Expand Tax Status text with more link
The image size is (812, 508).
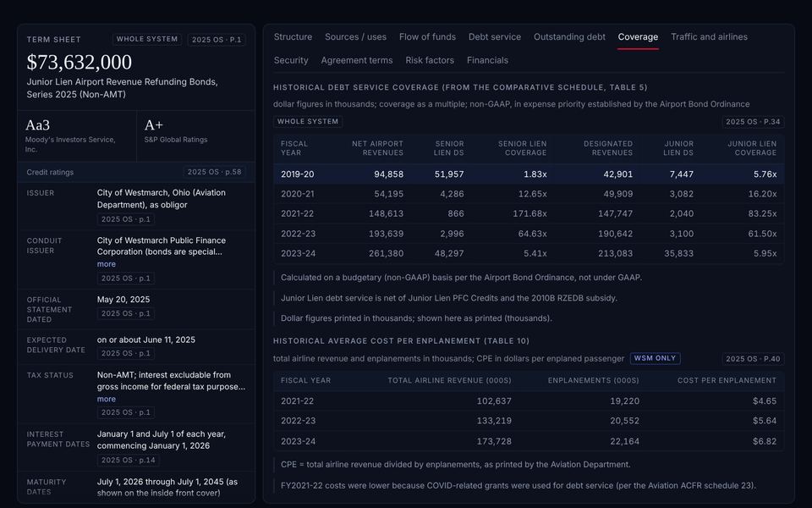coord(107,399)
